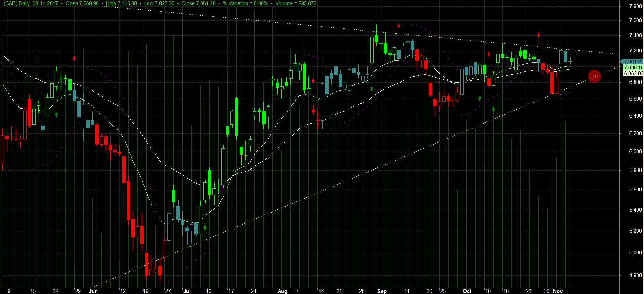Click the Sep month label on date axis
Screen dimensions: 644x294
point(382,291)
